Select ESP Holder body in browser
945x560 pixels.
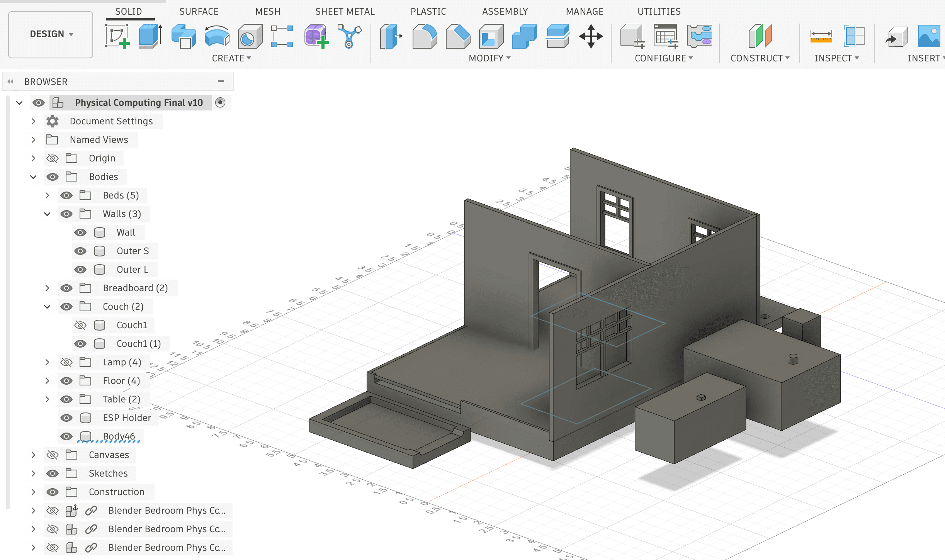[127, 418]
